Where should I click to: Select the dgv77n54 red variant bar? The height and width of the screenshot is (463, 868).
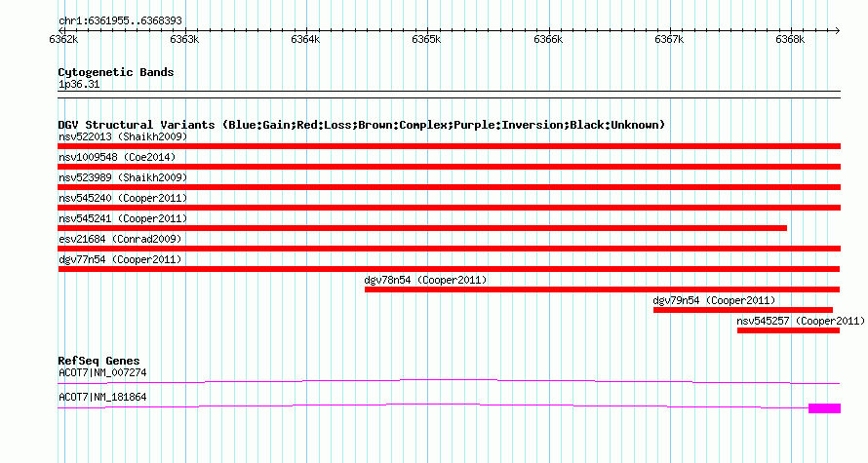449,269
